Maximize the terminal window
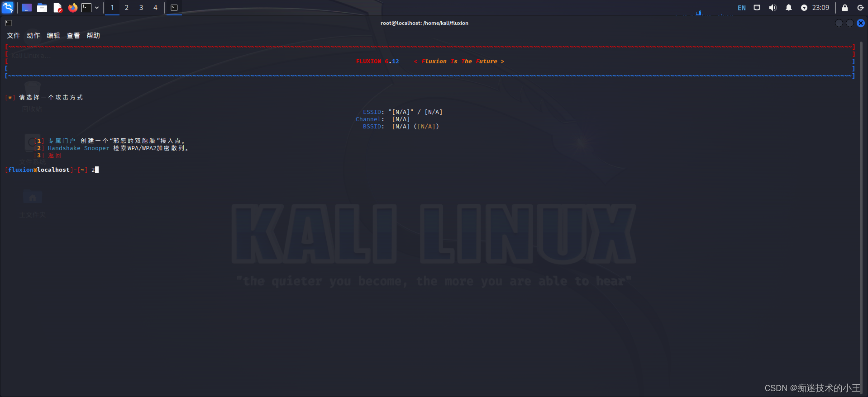868x397 pixels. [x=850, y=23]
